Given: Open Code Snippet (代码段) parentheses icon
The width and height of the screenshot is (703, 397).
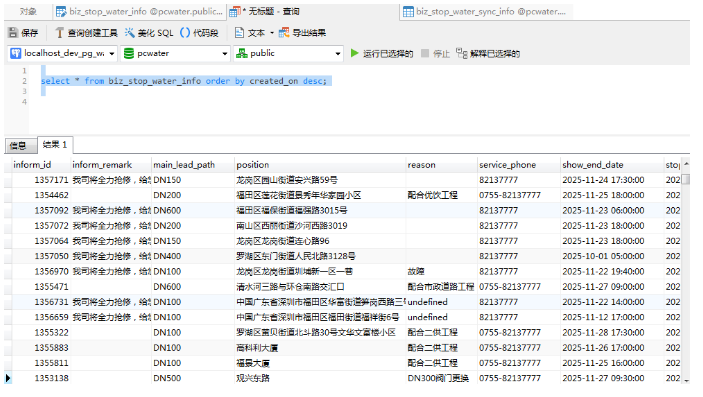Looking at the screenshot, I should pos(185,33).
